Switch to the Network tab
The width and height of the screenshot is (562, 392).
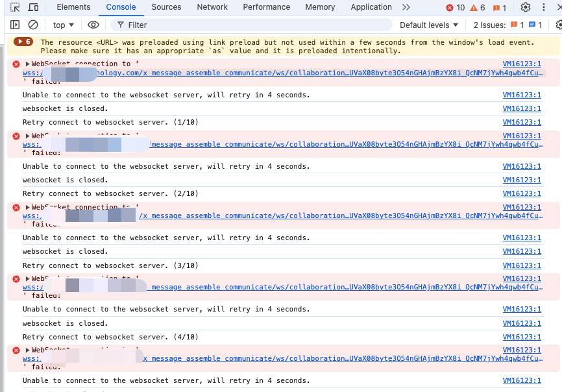pyautogui.click(x=212, y=7)
